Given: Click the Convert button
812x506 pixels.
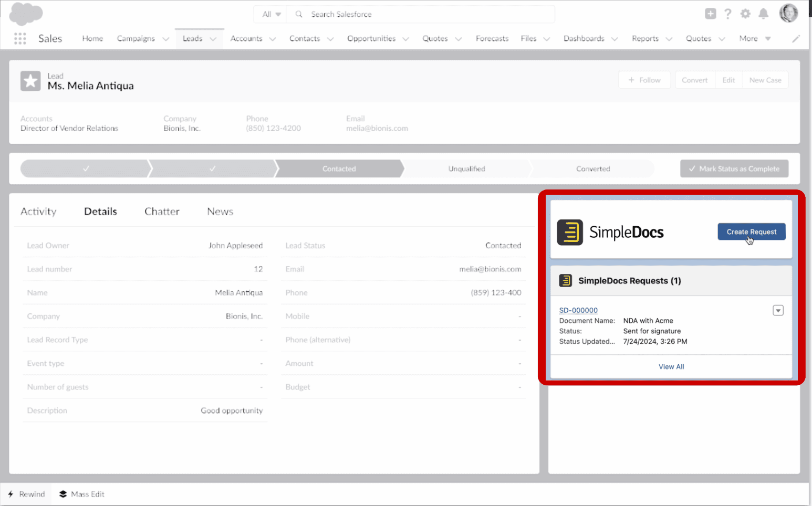Looking at the screenshot, I should click(x=695, y=80).
